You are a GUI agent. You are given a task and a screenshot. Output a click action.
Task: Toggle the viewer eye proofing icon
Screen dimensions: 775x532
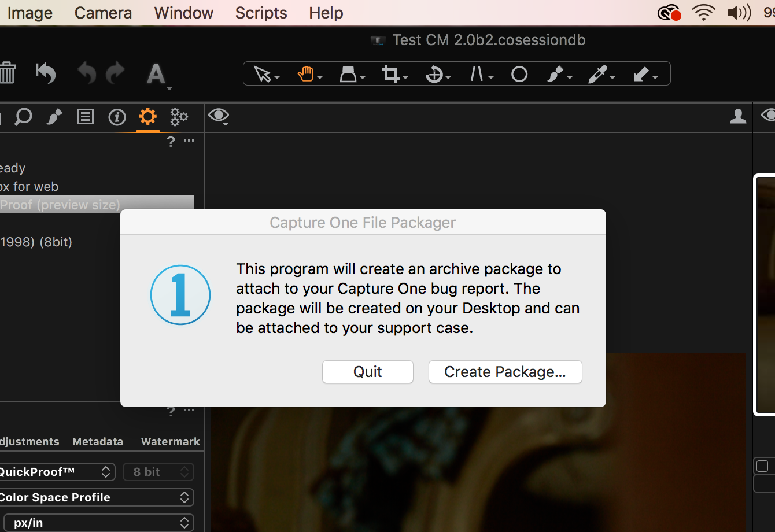[219, 116]
